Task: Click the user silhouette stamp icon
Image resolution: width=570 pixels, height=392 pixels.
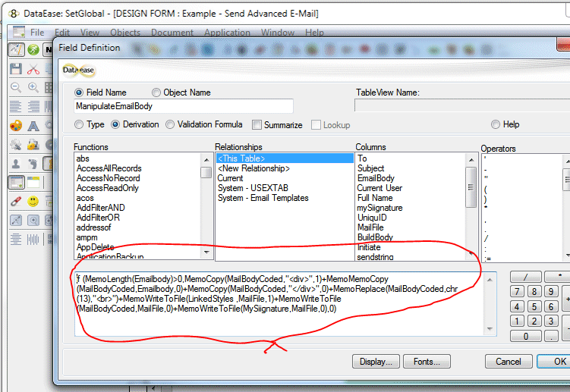Action: (16, 164)
